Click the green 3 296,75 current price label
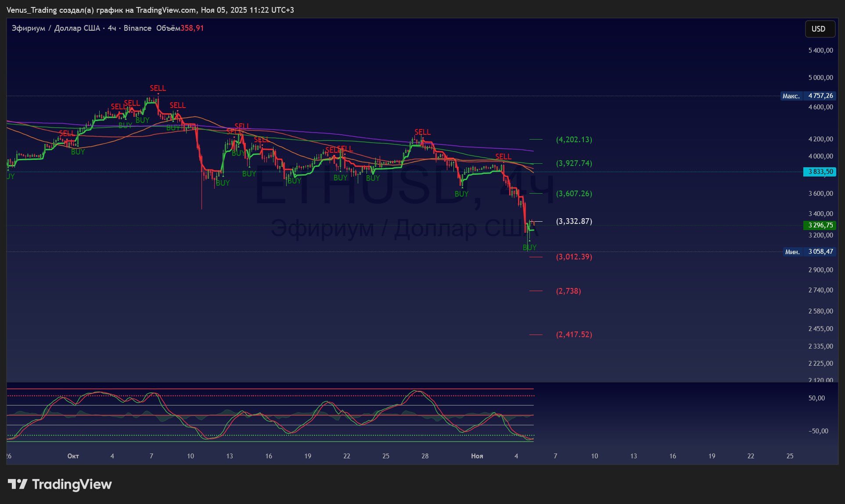 pos(820,225)
